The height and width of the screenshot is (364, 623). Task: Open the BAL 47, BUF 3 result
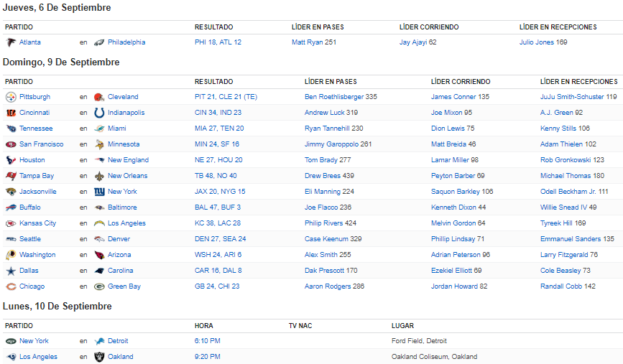pos(217,207)
